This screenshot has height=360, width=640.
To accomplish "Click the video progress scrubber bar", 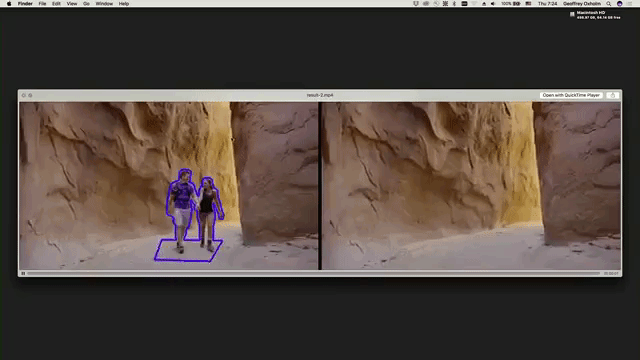I will 313,273.
